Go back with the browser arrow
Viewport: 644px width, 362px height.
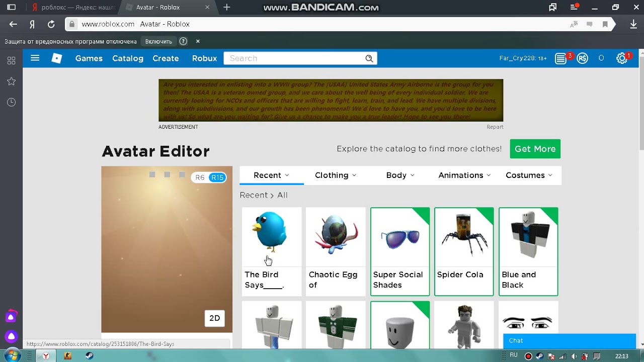click(13, 24)
